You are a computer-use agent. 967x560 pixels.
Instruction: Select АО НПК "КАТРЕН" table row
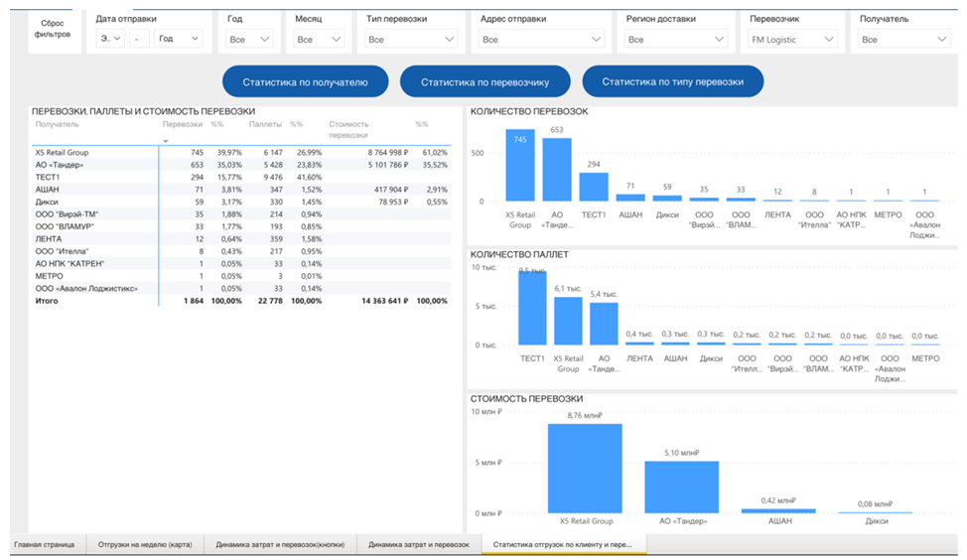[x=241, y=263]
